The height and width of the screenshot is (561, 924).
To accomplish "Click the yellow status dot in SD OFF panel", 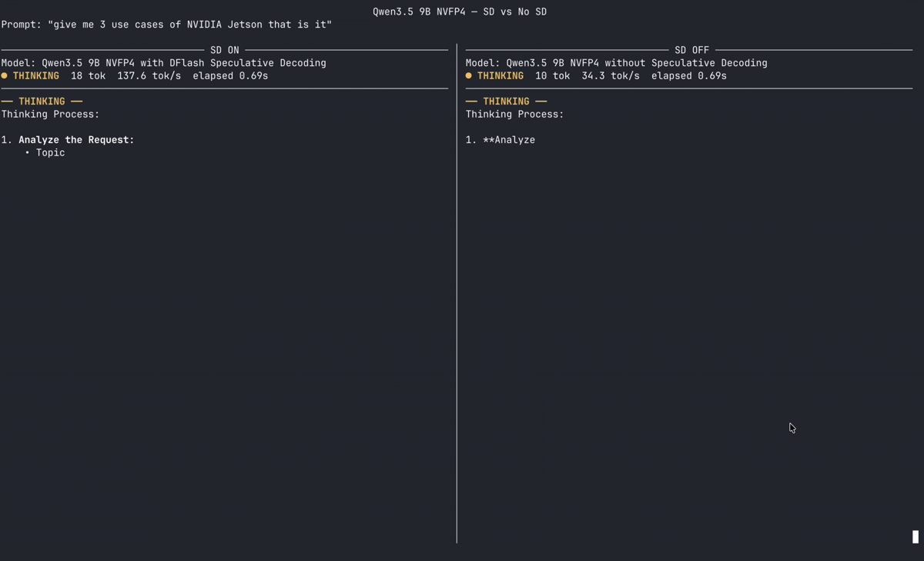I will click(x=469, y=76).
